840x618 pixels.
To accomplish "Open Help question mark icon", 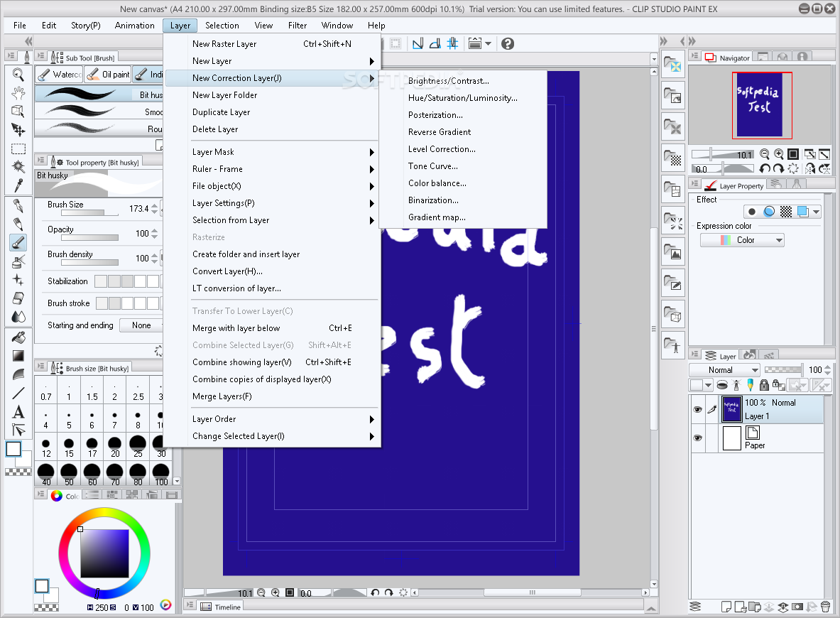I will [507, 43].
